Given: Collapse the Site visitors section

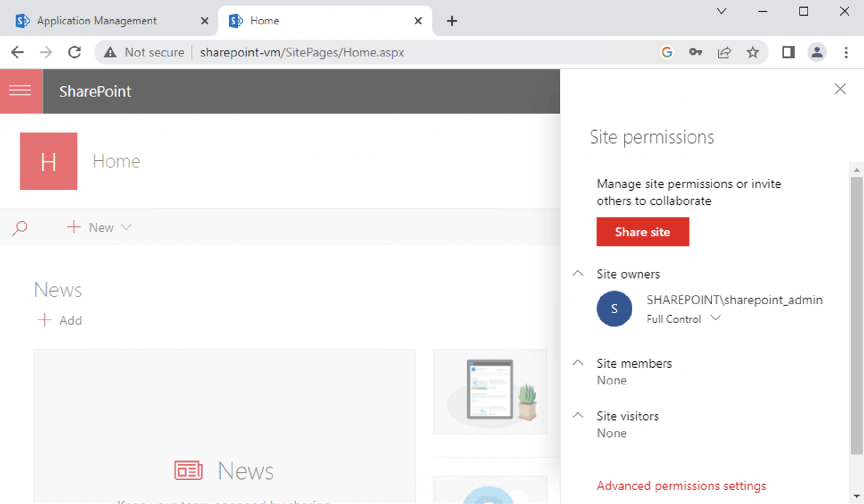Looking at the screenshot, I should point(578,416).
